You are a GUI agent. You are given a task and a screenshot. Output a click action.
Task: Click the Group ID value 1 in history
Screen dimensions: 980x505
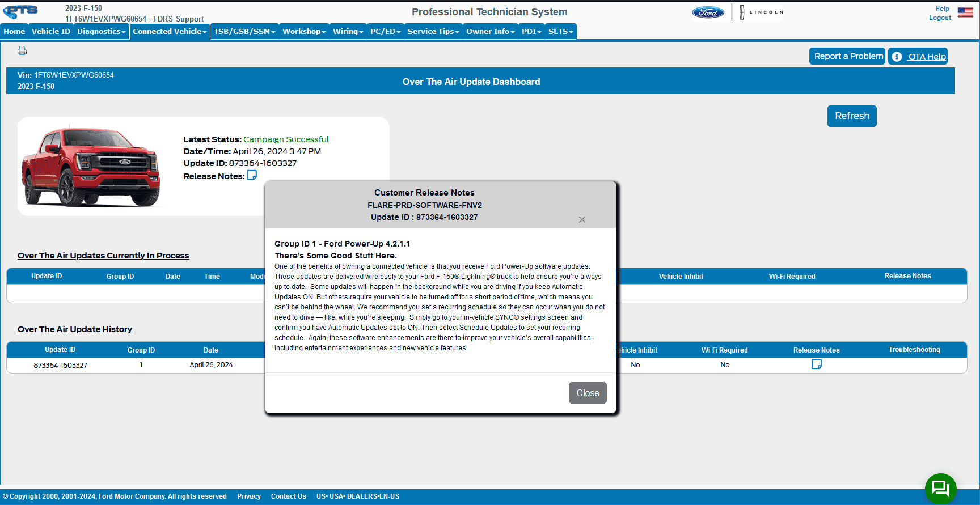(141, 365)
